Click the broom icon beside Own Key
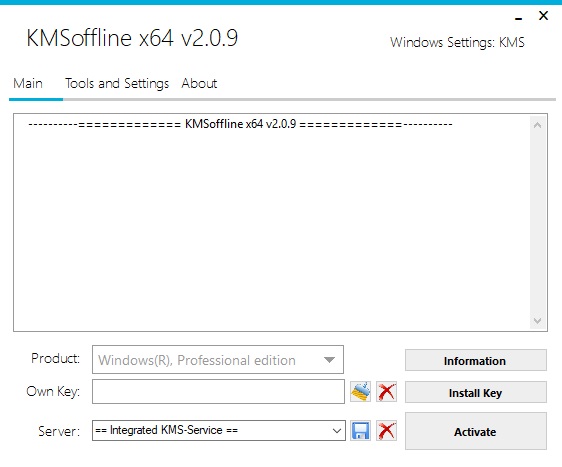This screenshot has width=562, height=467. (361, 391)
